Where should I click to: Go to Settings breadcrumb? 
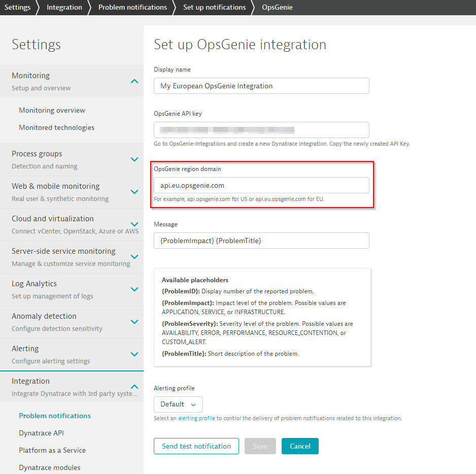pyautogui.click(x=17, y=7)
